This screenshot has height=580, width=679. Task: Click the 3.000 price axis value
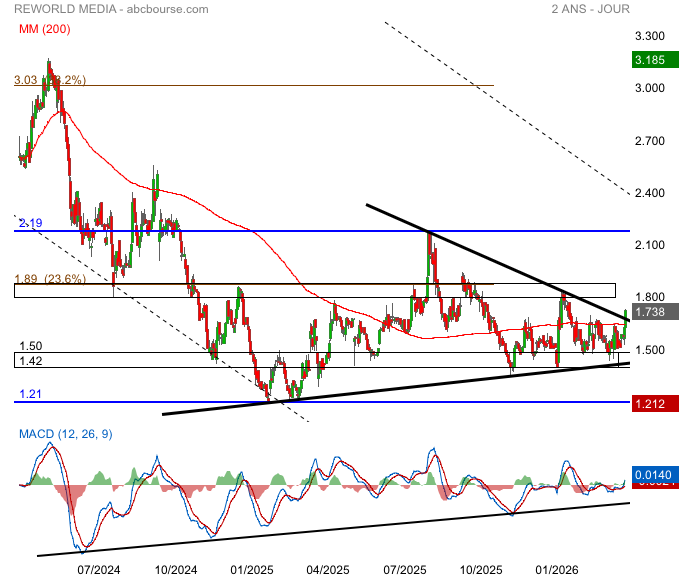pyautogui.click(x=650, y=88)
